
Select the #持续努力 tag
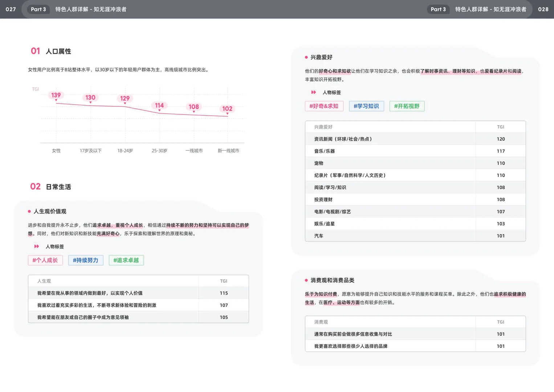(86, 260)
